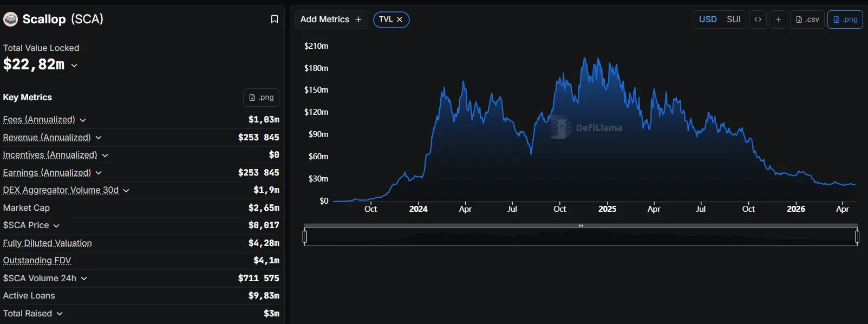
Task: Download Key Metrics as .png
Action: click(x=261, y=98)
